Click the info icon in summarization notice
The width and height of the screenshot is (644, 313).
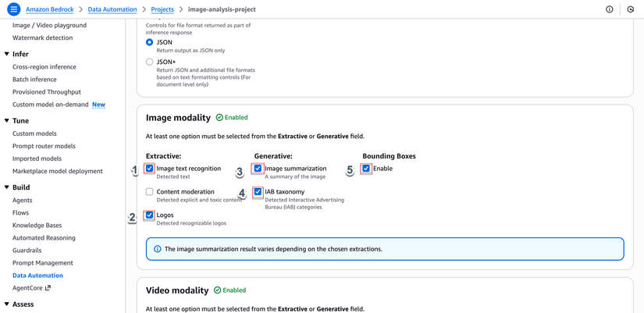coord(157,249)
